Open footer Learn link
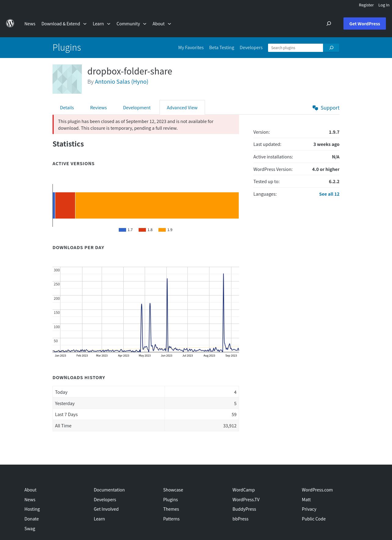 pos(99,519)
